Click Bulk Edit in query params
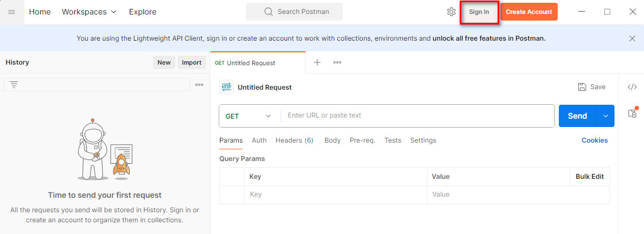The height and width of the screenshot is (234, 644). coord(590,177)
